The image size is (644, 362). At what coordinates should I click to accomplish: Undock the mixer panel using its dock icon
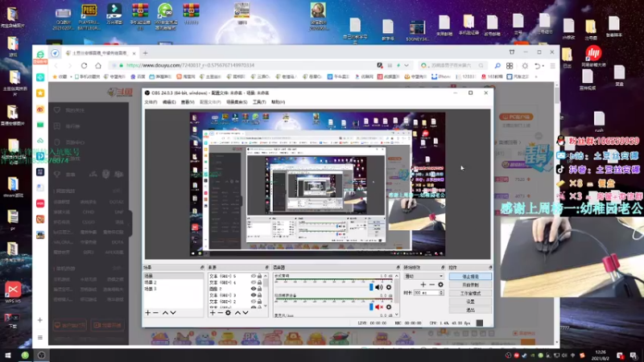point(398,268)
